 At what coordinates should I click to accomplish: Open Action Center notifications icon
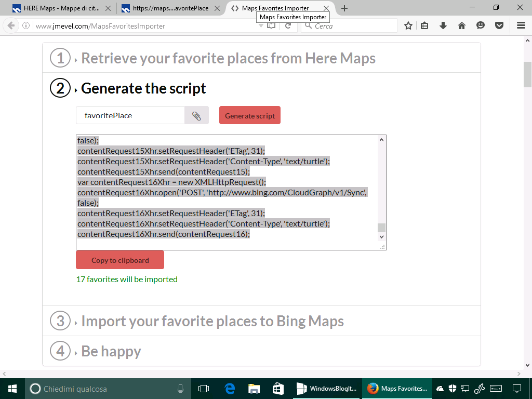(517, 389)
